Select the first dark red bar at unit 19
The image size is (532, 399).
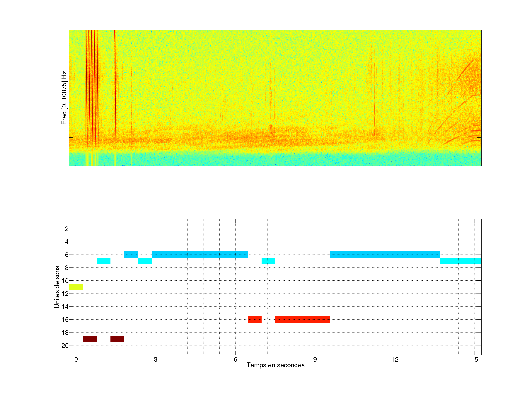(90, 339)
